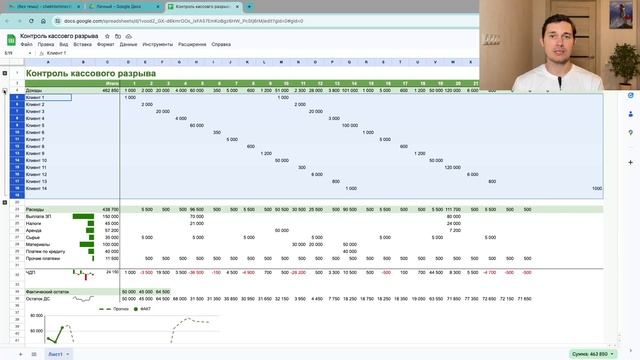The height and width of the screenshot is (360, 640).
Task: Open the Contacts side panel icon
Action: tap(631, 114)
